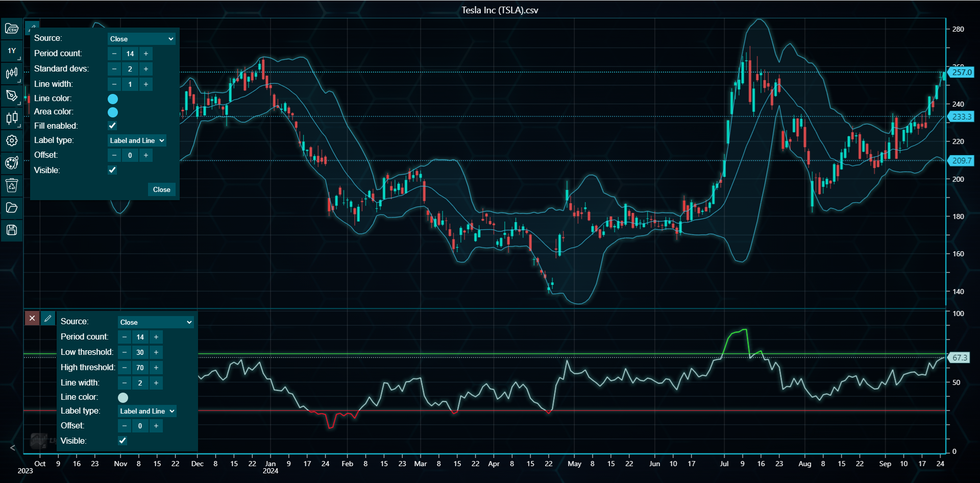Increase RSI Offset value
Viewport: 980px width, 483px height.
point(156,426)
